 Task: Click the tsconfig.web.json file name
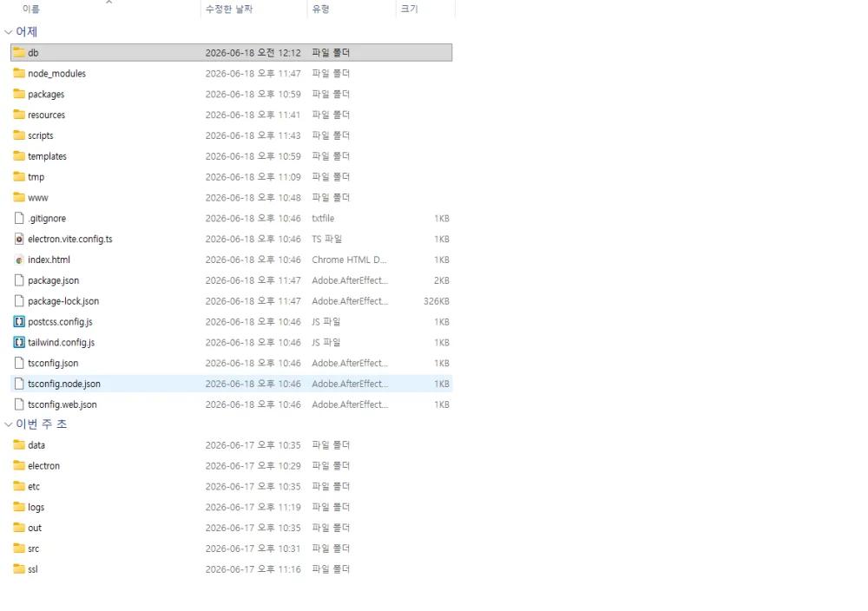coord(62,404)
